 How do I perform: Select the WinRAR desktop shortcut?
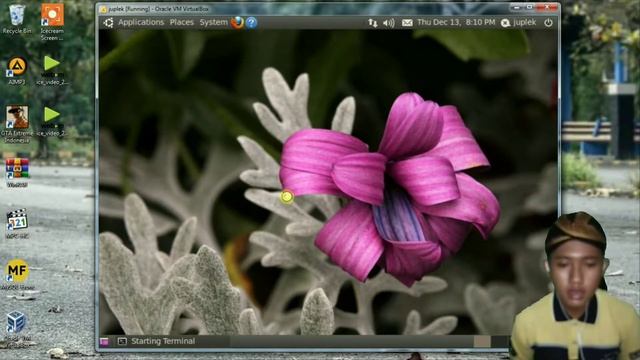pos(17,173)
